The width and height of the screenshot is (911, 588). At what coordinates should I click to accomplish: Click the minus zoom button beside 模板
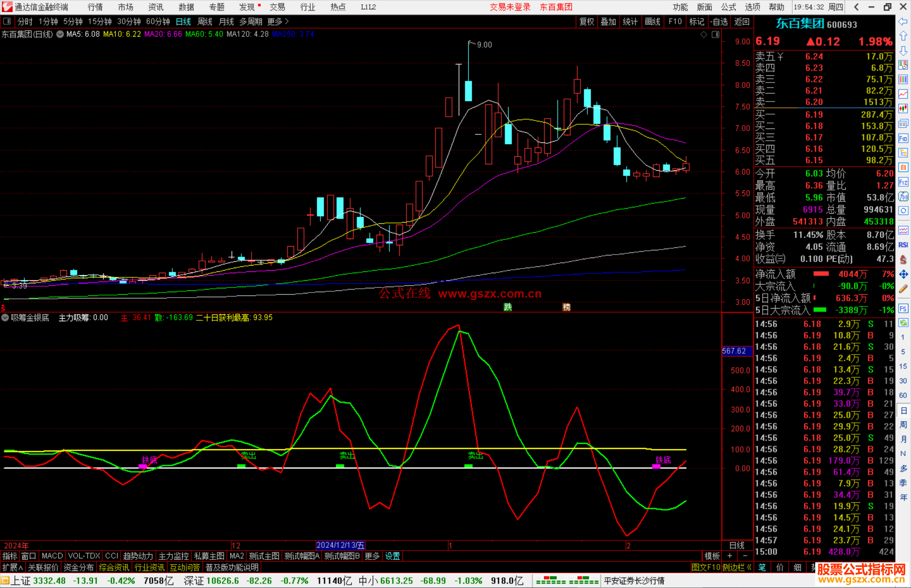click(x=745, y=556)
